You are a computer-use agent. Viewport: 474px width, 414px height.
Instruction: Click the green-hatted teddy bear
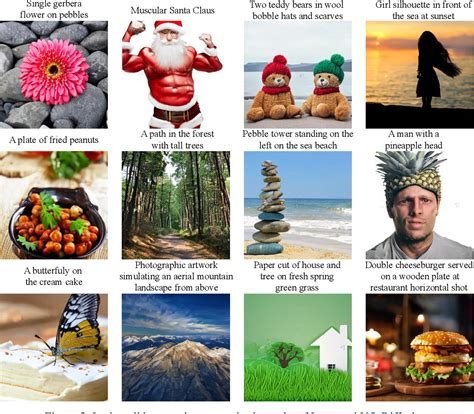[327, 87]
